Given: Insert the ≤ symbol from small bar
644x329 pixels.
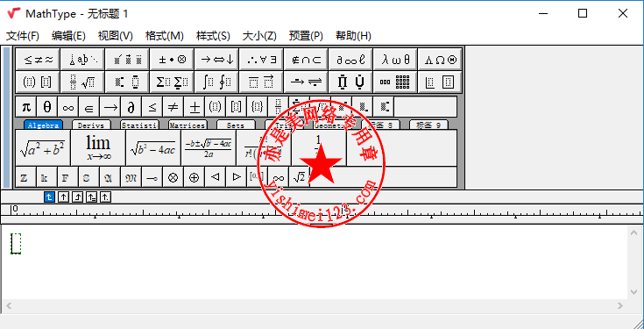Looking at the screenshot, I should (152, 107).
